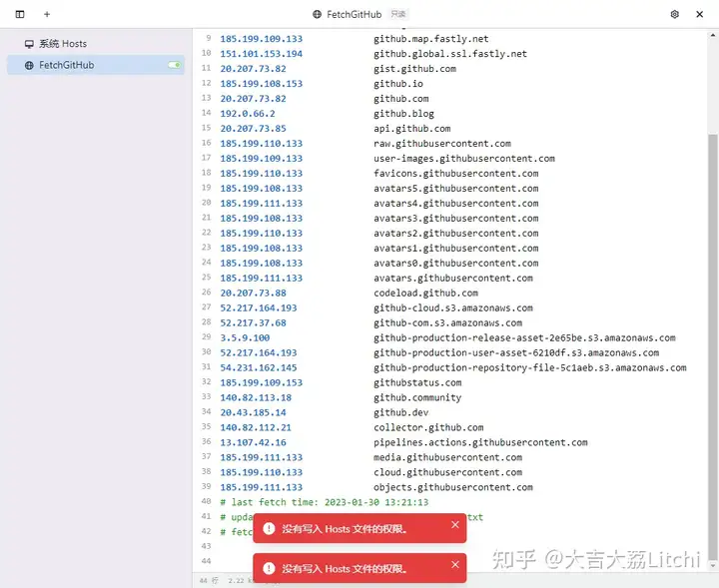
Task: Click IP 185.199.109.133 on line 9
Action: click(261, 39)
